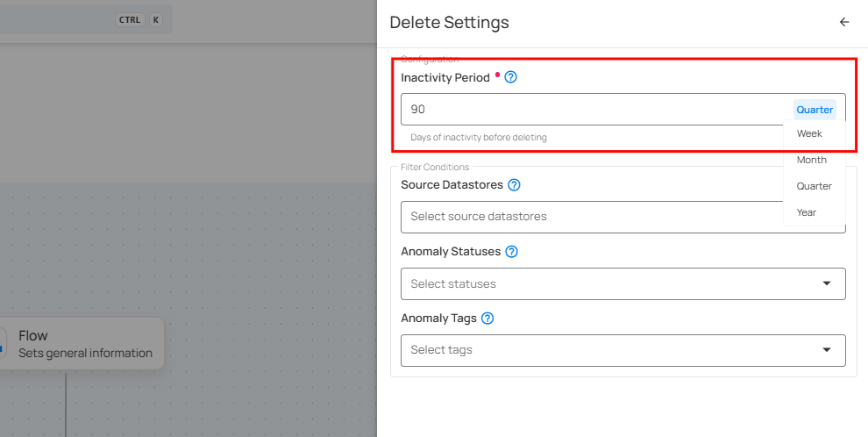
Task: Toggle the Quarter unit selector button
Action: (815, 110)
